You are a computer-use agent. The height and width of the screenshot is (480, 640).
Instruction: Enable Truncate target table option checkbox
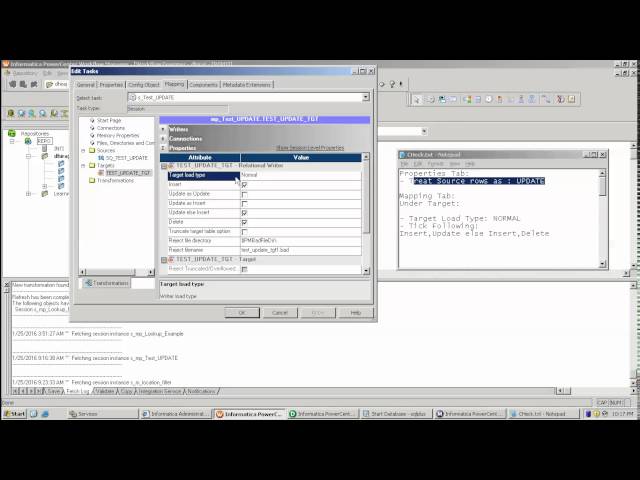[244, 232]
